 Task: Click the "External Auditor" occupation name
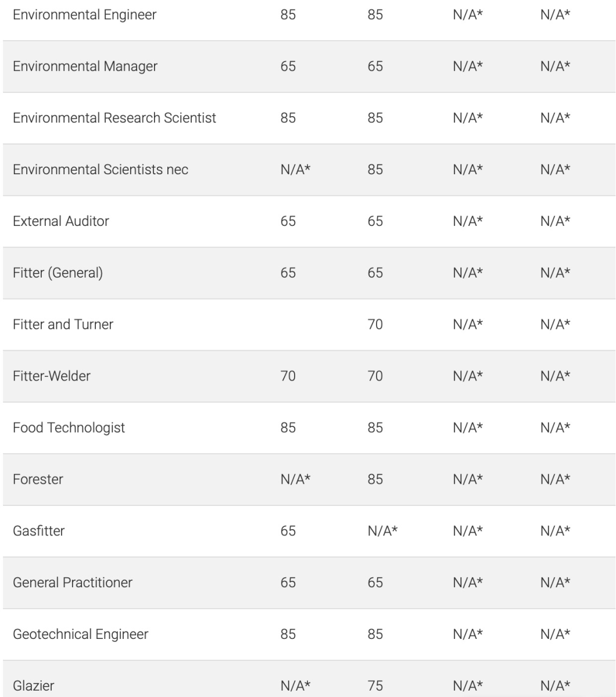tap(61, 221)
